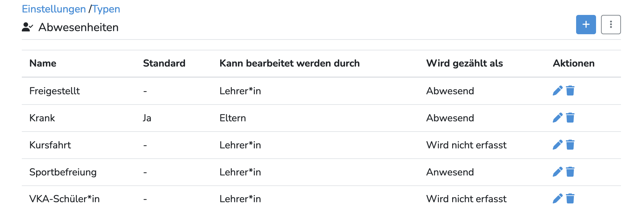Click the Abwesenheiten person icon
The width and height of the screenshot is (644, 214).
coord(27,27)
